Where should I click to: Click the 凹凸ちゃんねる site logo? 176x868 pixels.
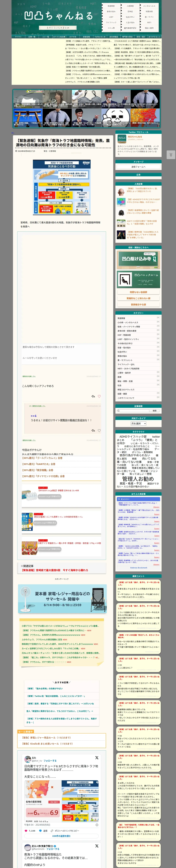(x=58, y=16)
